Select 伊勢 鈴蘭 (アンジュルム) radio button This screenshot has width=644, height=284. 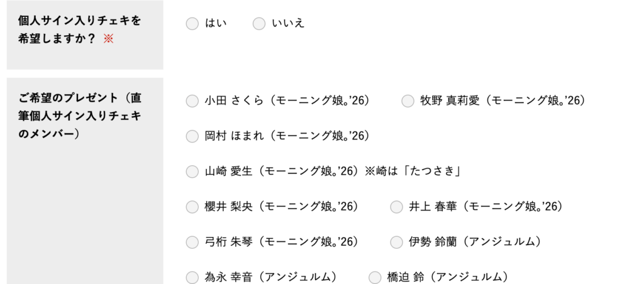coord(396,242)
